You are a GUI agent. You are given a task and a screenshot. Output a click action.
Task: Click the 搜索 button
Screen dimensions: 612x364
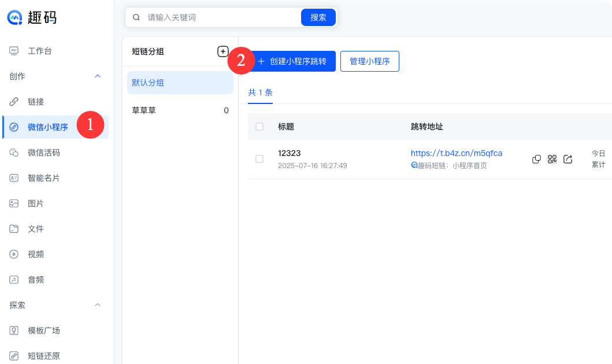click(318, 17)
